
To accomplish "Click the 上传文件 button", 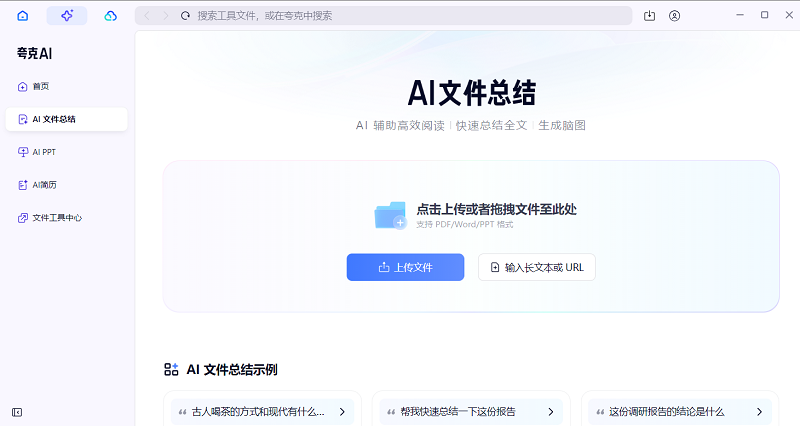I will coord(405,267).
